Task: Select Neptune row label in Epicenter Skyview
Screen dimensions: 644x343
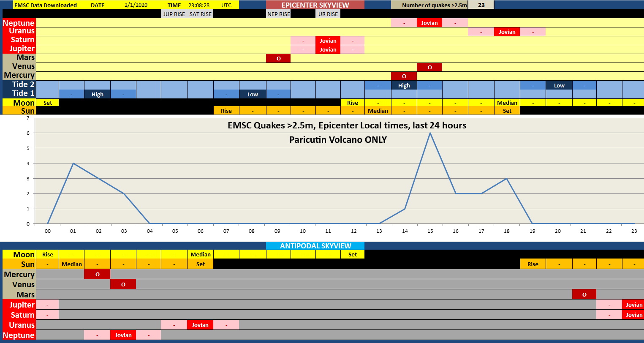Action: (19, 23)
